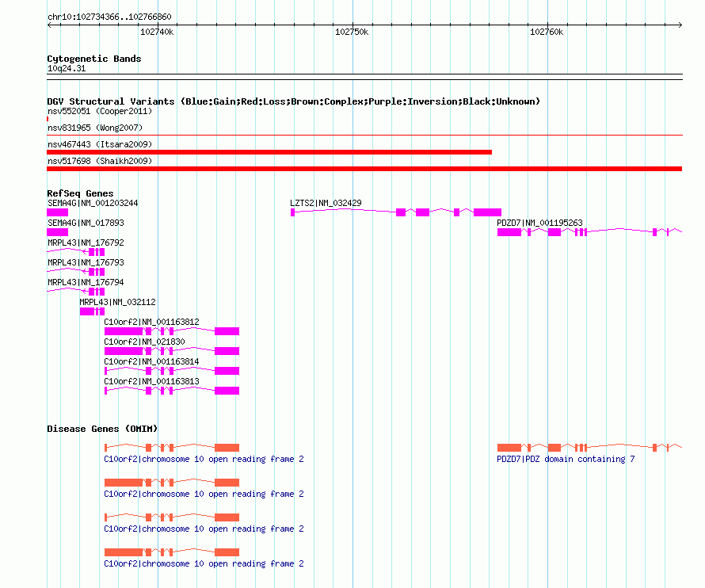This screenshot has height=588, width=705.
Task: Select the PDZD7 magenta RefSeq gene model
Action: pos(589,232)
